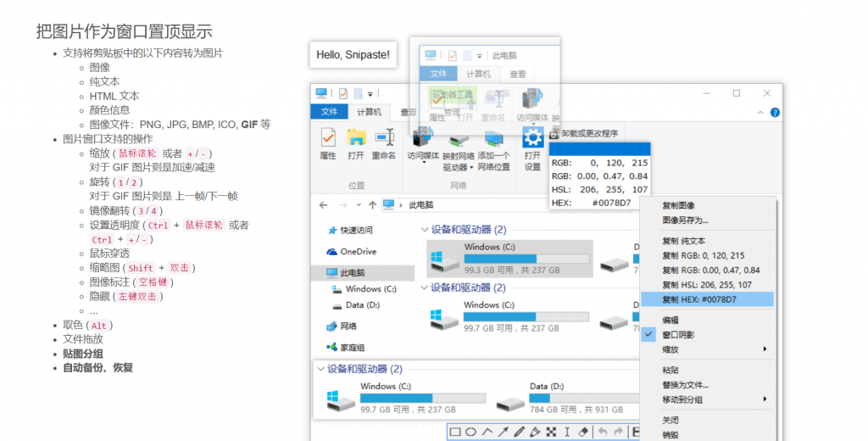
Task: Open 家庭组 in the sidebar
Action: point(345,348)
